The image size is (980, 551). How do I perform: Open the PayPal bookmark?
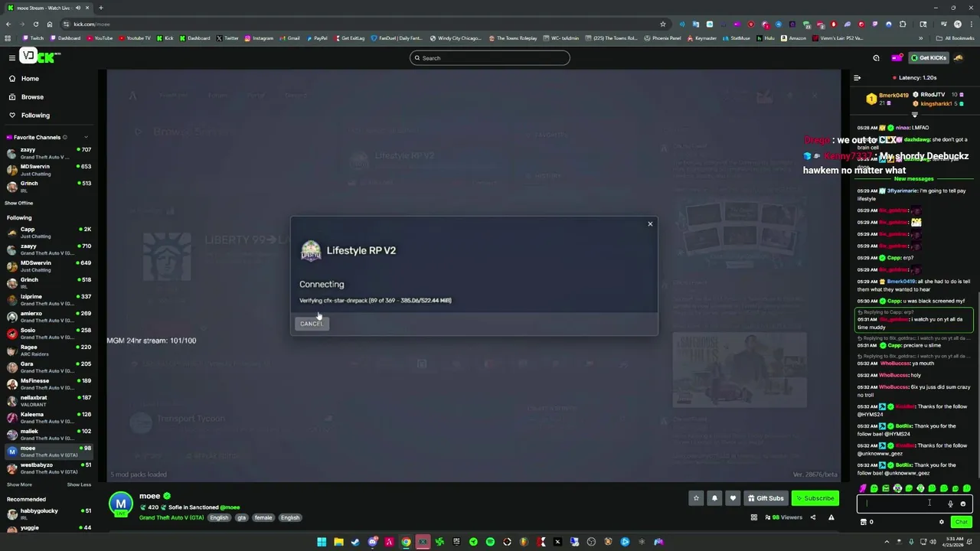(316, 38)
